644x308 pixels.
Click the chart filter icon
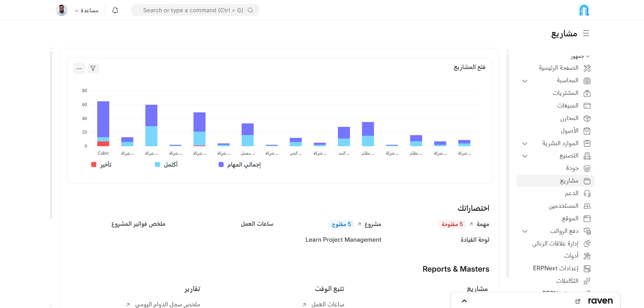[93, 68]
